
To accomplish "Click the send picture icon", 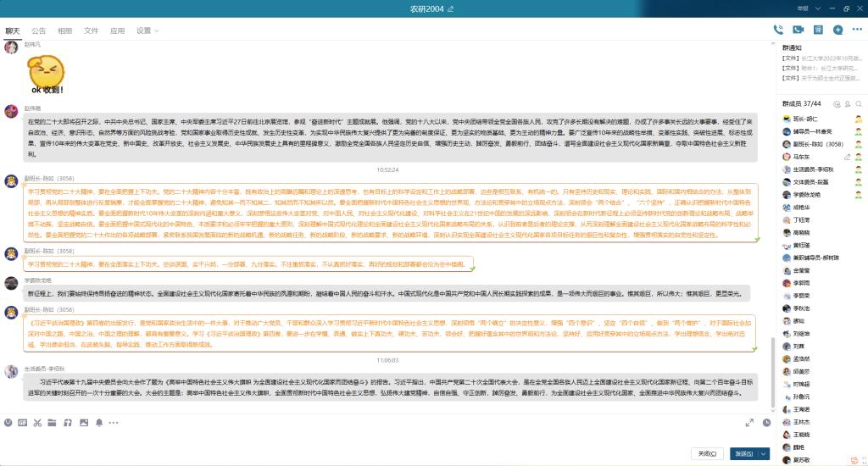I will (x=82, y=422).
